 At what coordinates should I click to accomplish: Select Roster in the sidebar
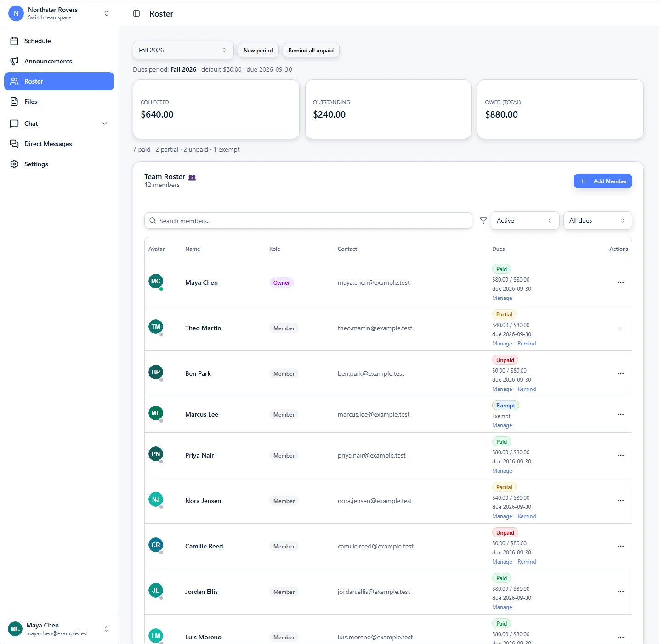(59, 81)
